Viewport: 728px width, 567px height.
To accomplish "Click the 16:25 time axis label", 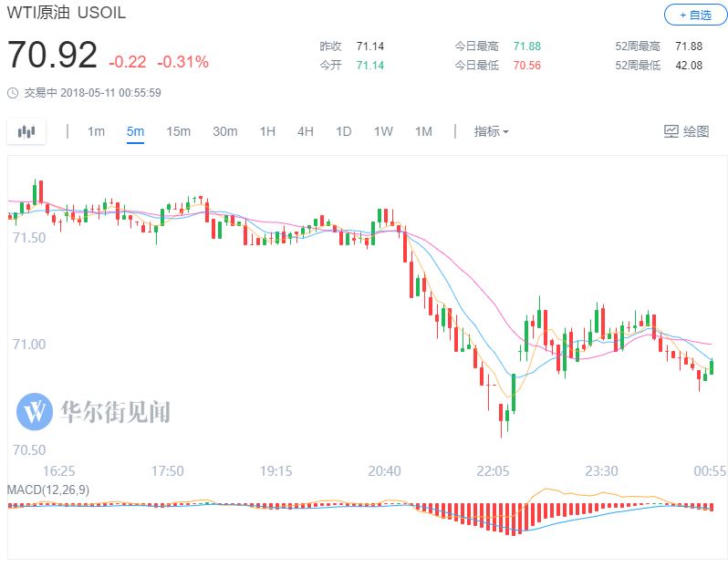I will coord(59,471).
